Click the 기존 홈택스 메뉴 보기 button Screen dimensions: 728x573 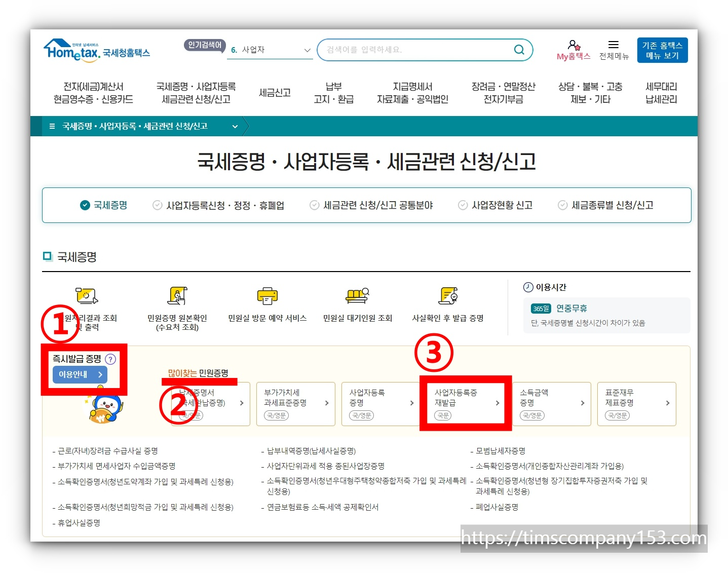(x=662, y=50)
